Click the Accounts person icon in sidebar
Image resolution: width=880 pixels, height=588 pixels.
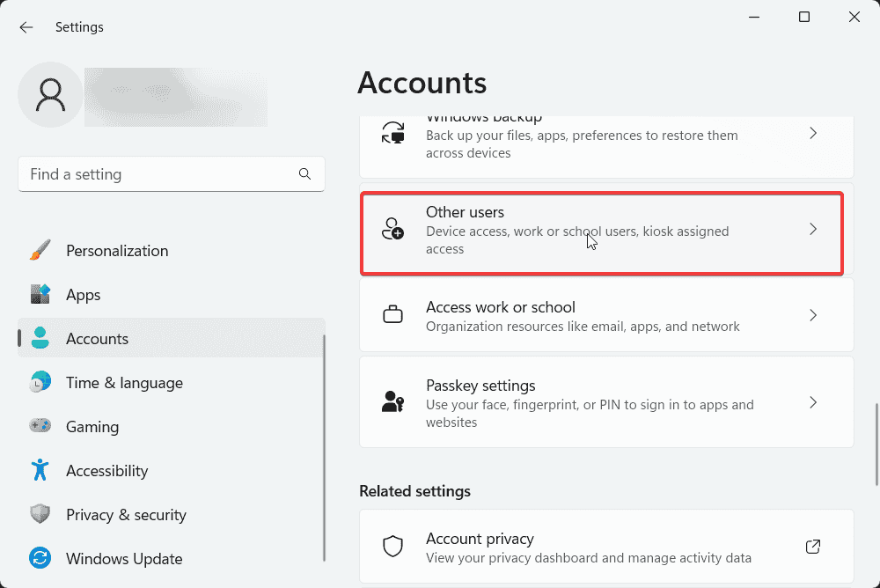40,338
